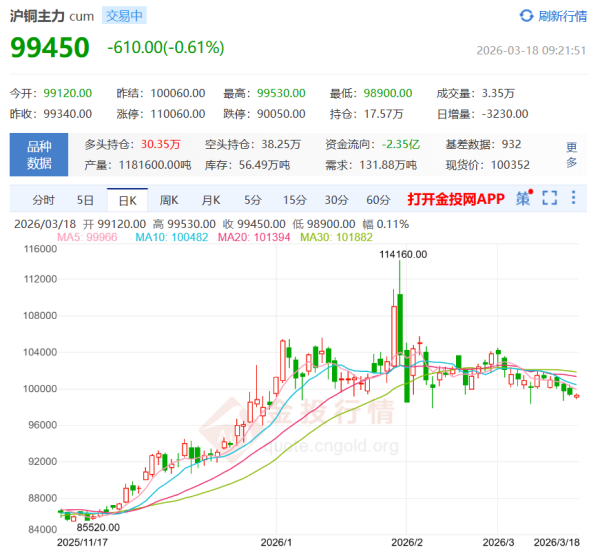Click the 刷新行情 refresh text link

tap(562, 16)
